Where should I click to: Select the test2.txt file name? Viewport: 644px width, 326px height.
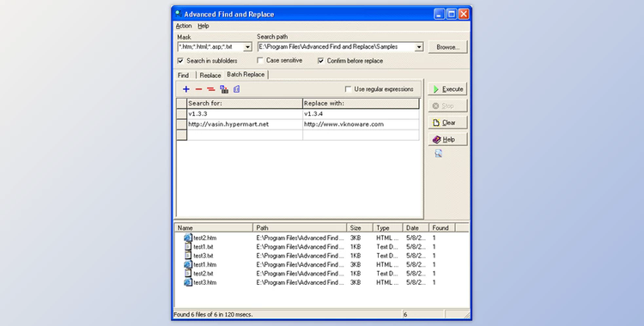204,274
